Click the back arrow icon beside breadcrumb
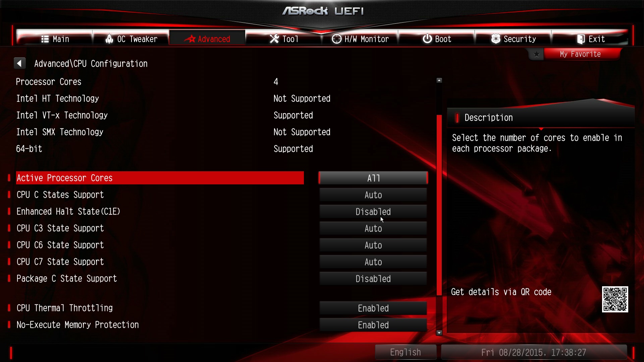The width and height of the screenshot is (644, 362). coord(19,63)
